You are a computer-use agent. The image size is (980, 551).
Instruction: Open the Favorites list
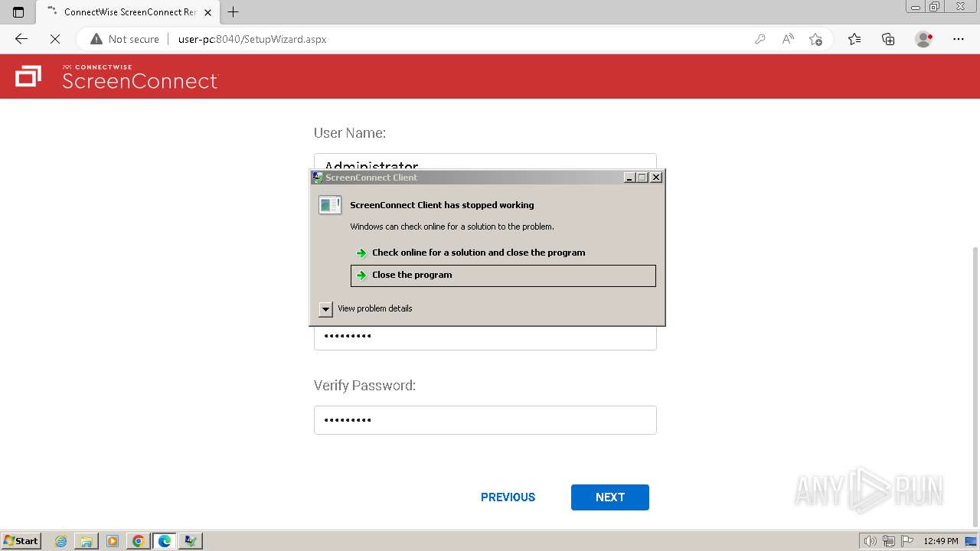point(854,39)
